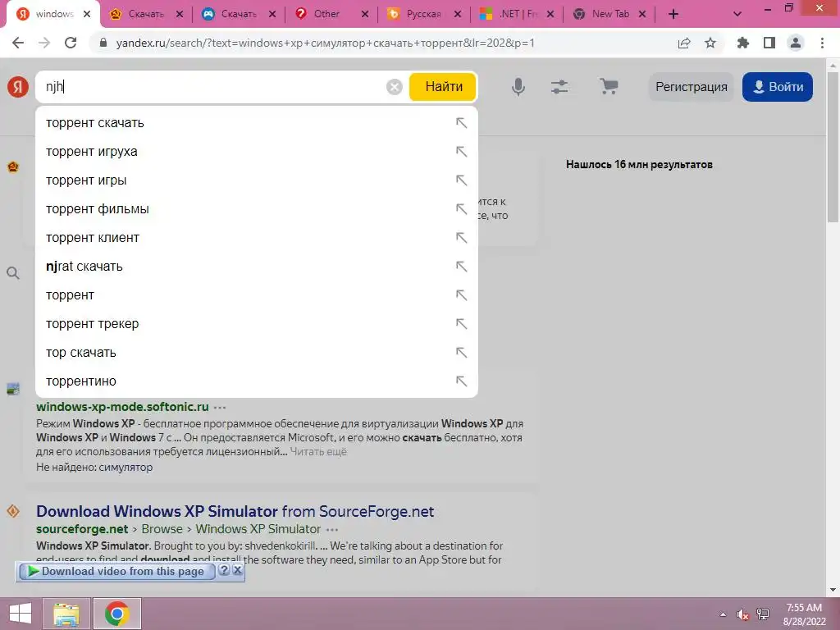Viewport: 840px width, 630px height.
Task: Click the 'Регистрация' button
Action: tap(691, 87)
